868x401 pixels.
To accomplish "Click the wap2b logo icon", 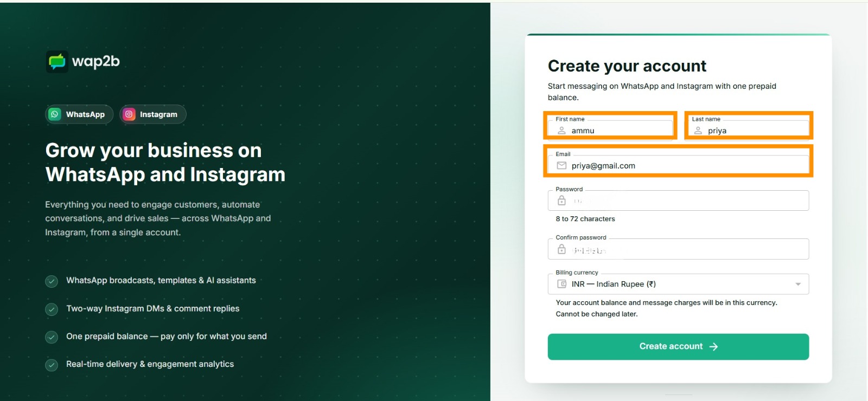I will pos(57,62).
